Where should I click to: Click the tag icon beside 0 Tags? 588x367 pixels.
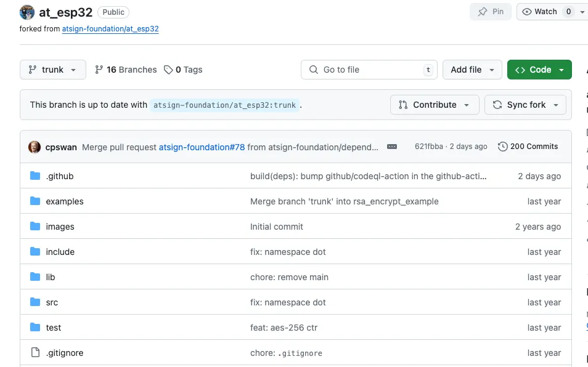click(x=168, y=70)
